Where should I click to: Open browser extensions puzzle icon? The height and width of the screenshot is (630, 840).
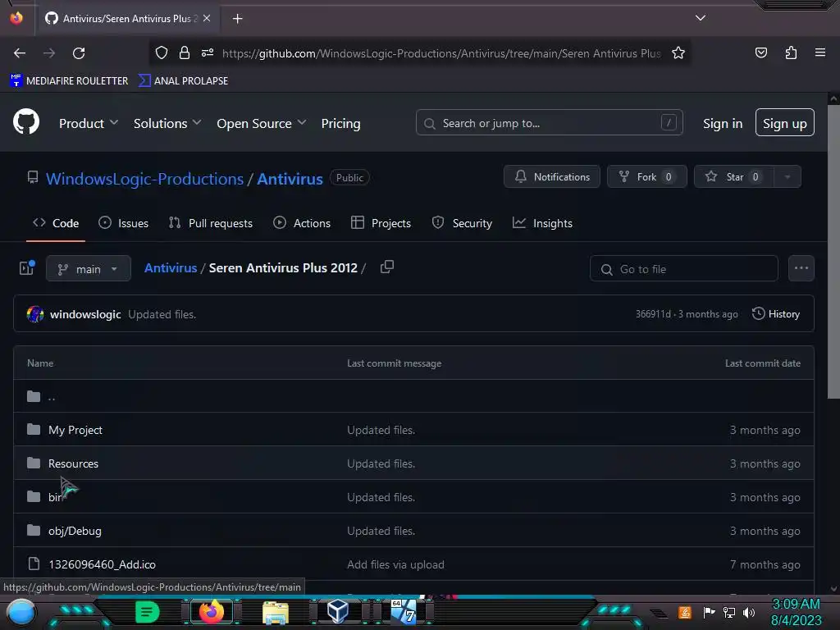pyautogui.click(x=791, y=52)
